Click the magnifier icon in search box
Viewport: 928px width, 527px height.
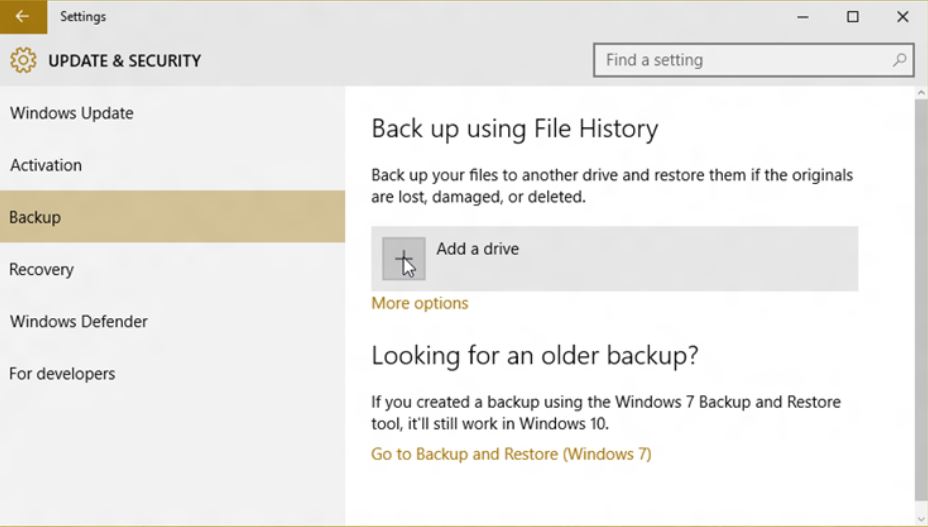click(x=900, y=60)
